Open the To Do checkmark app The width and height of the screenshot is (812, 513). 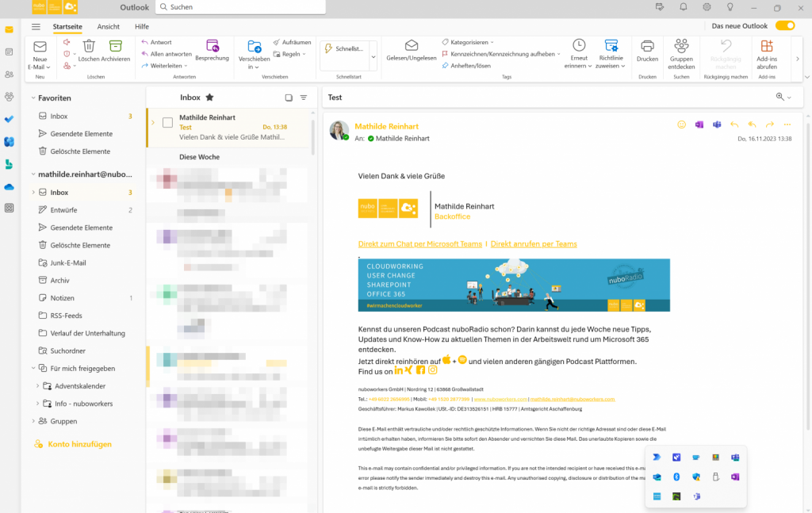click(9, 119)
